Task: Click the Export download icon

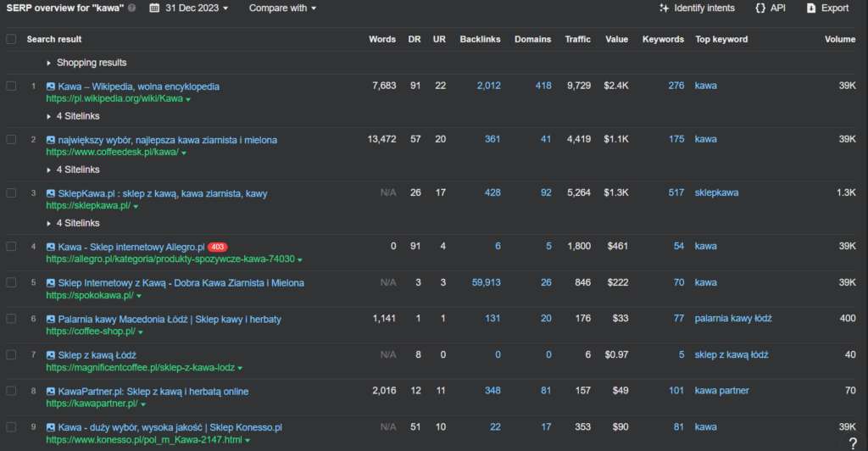Action: [x=811, y=8]
